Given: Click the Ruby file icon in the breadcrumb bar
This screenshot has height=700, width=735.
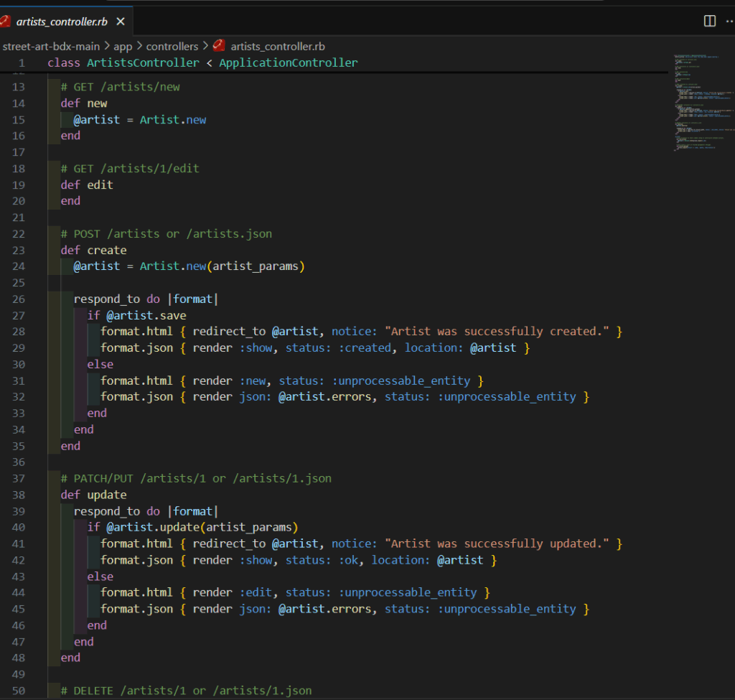Looking at the screenshot, I should 219,46.
